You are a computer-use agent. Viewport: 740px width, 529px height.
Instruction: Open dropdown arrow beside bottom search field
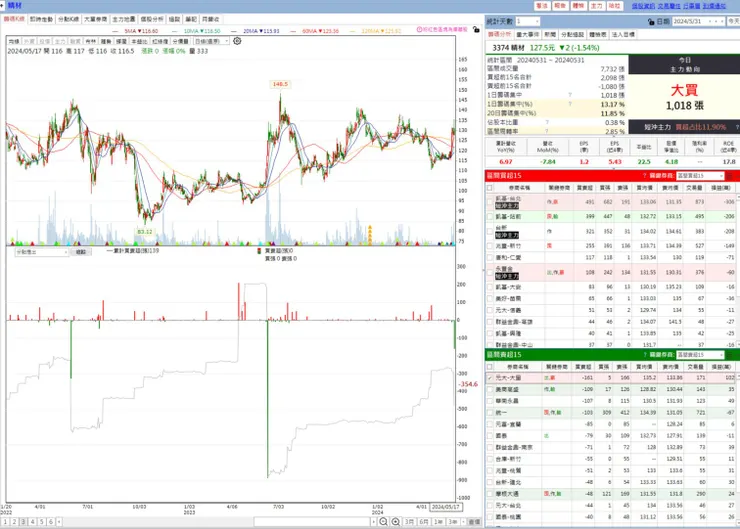click(x=373, y=522)
